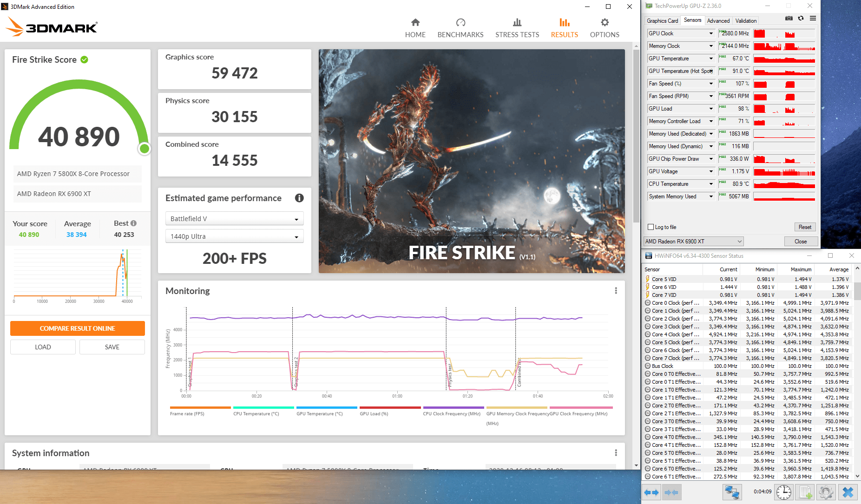Enable Log to file checkbox in GPU-Z
This screenshot has height=504, width=861.
point(651,227)
